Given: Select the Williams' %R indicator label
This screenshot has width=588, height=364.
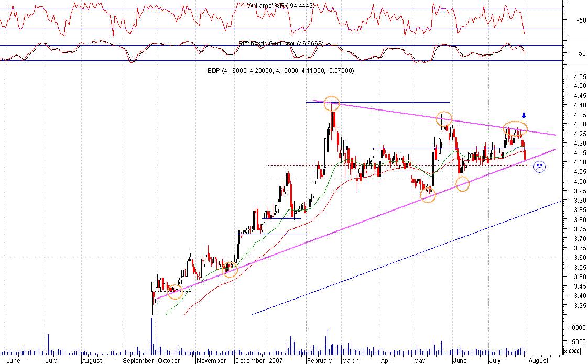Looking at the screenshot, I should point(280,5).
